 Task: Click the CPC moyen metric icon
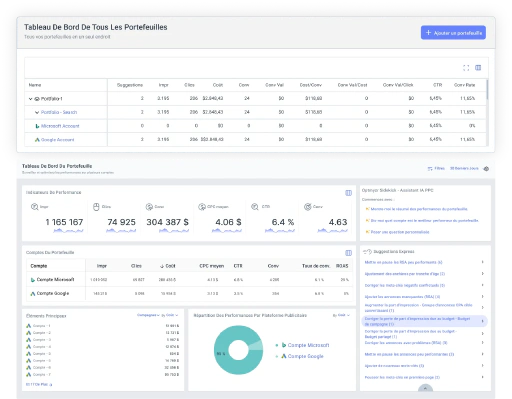click(202, 207)
